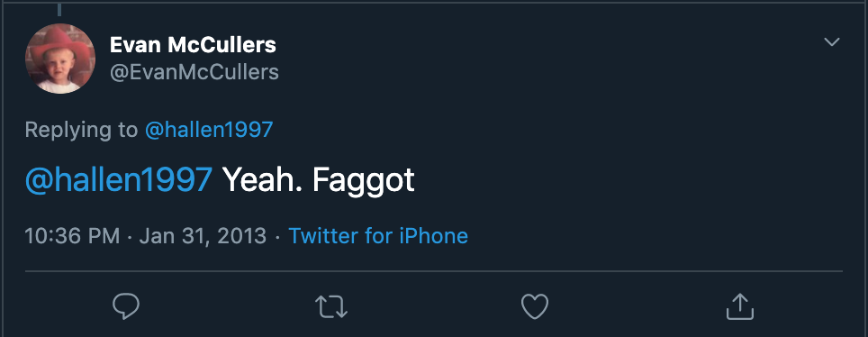This screenshot has height=337, width=868.
Task: Like the tweet with the heart icon
Action: [536, 306]
